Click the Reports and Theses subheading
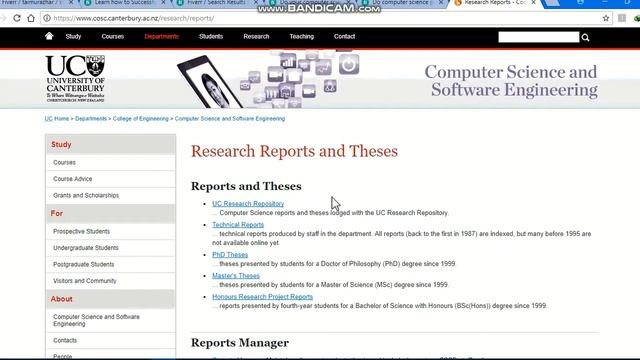 pos(246,187)
